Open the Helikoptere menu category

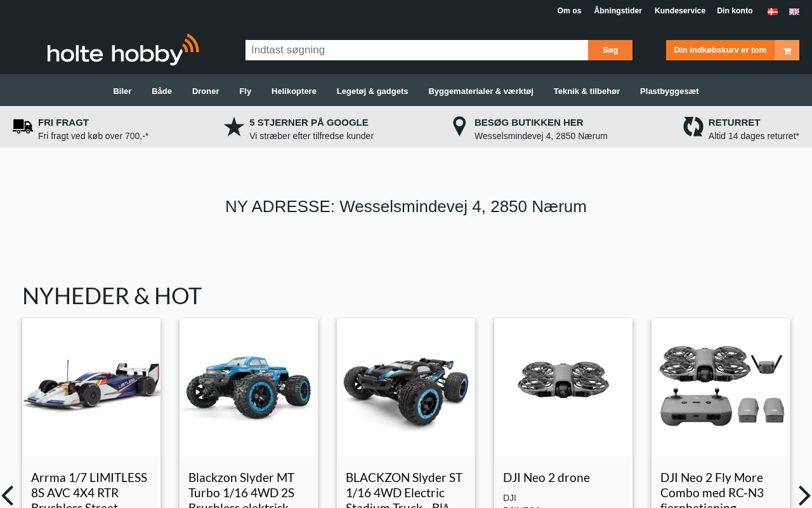(294, 91)
